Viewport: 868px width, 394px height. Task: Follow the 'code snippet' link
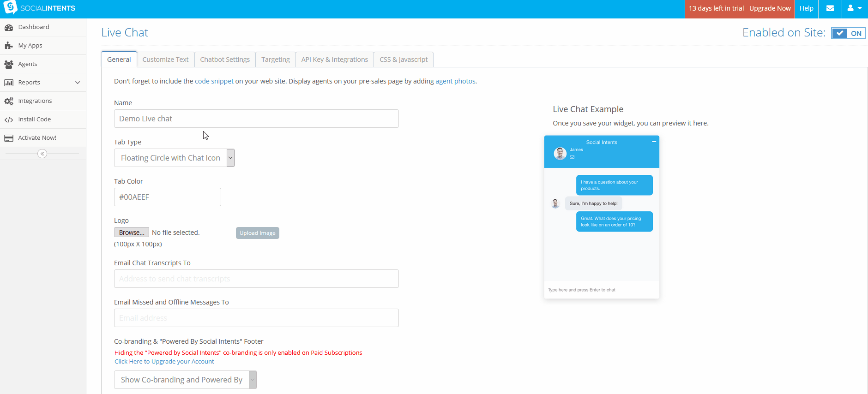pos(214,81)
